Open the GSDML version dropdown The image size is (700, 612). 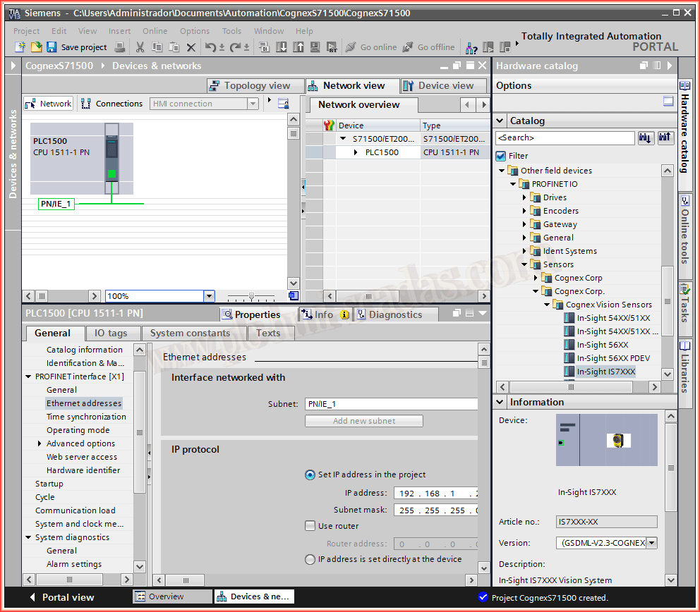pos(651,543)
